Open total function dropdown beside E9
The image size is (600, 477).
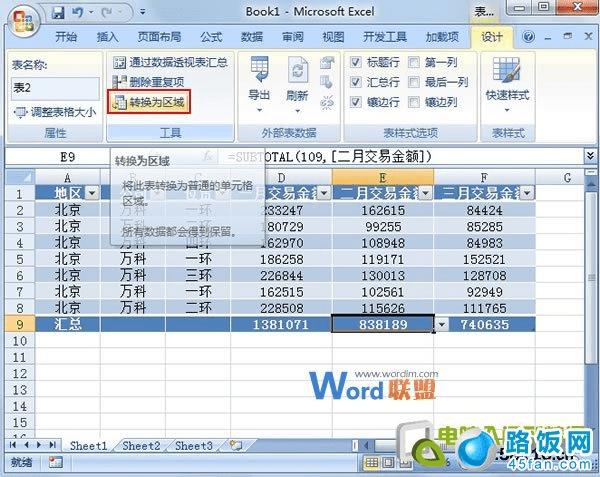click(442, 325)
